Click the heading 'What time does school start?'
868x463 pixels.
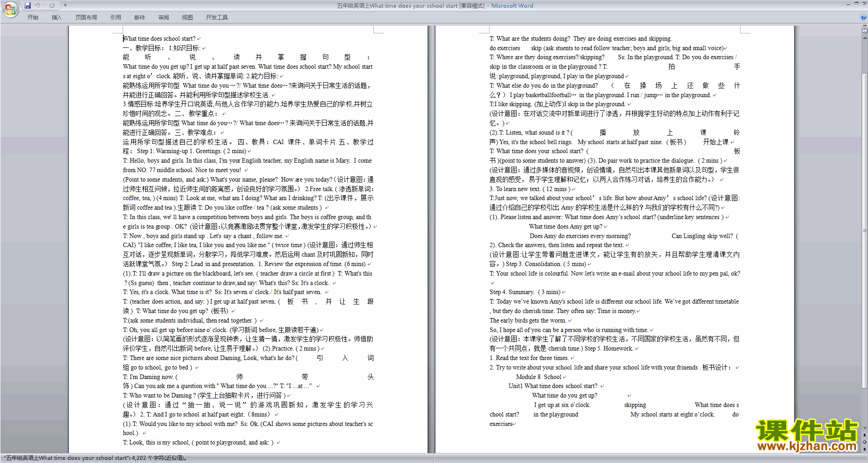click(x=159, y=39)
